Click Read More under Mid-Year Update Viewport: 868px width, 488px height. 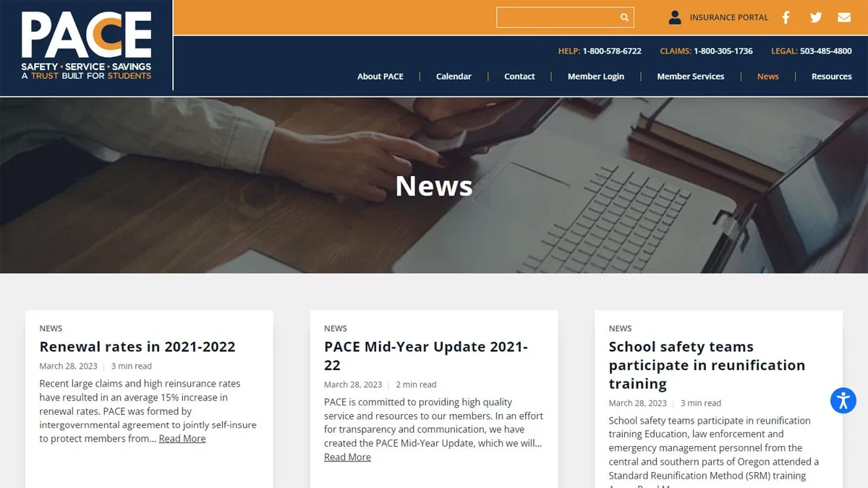347,458
